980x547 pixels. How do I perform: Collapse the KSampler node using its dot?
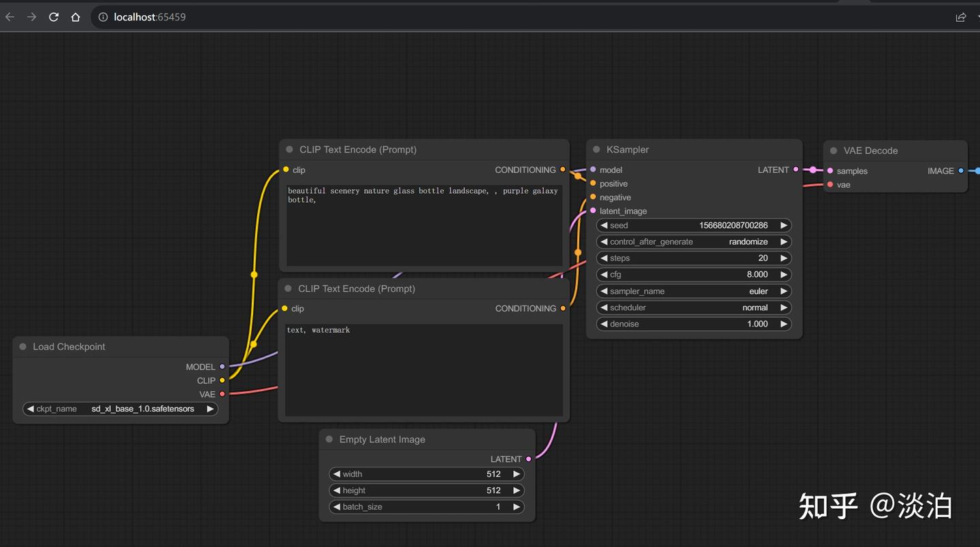pyautogui.click(x=596, y=150)
